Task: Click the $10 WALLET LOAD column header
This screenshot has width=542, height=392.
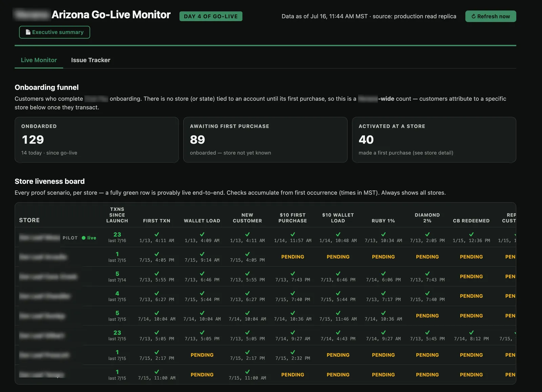Action: click(338, 218)
